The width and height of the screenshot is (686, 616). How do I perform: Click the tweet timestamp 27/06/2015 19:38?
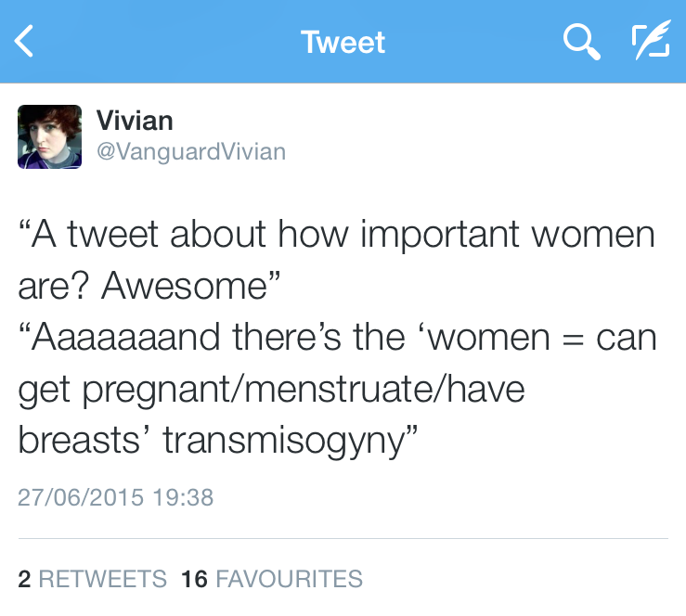pyautogui.click(x=116, y=497)
